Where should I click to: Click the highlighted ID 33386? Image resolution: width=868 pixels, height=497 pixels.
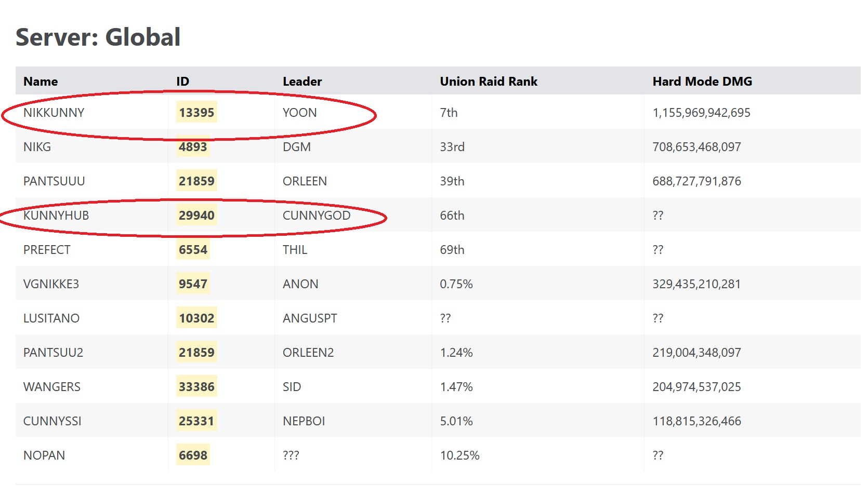pos(196,387)
